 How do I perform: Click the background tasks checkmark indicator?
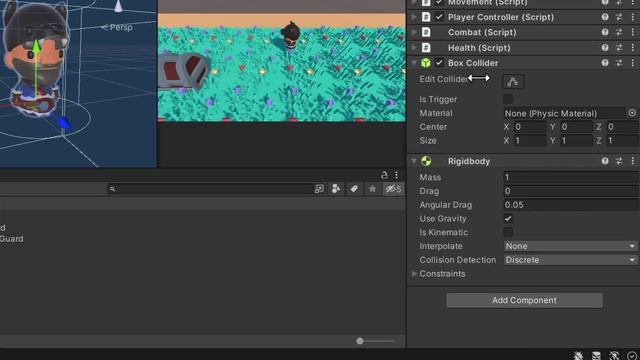pyautogui.click(x=632, y=356)
